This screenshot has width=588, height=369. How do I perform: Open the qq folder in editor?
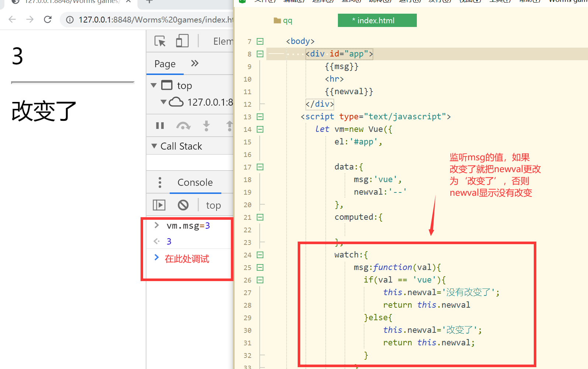click(x=283, y=21)
